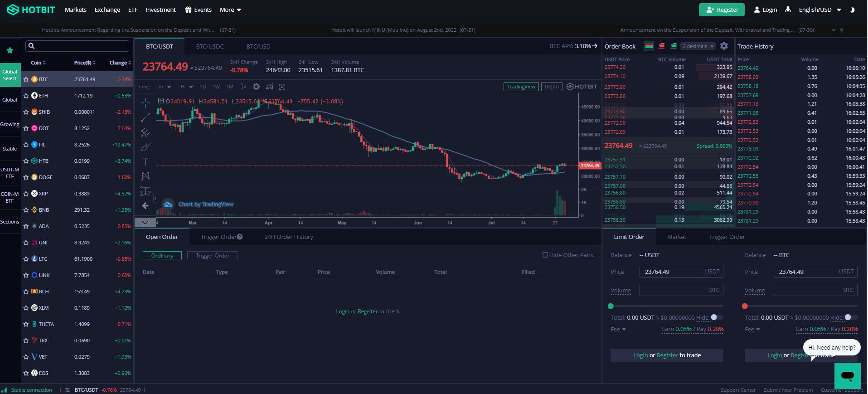Show only sell orders in order book
This screenshot has height=394, width=868.
661,46
